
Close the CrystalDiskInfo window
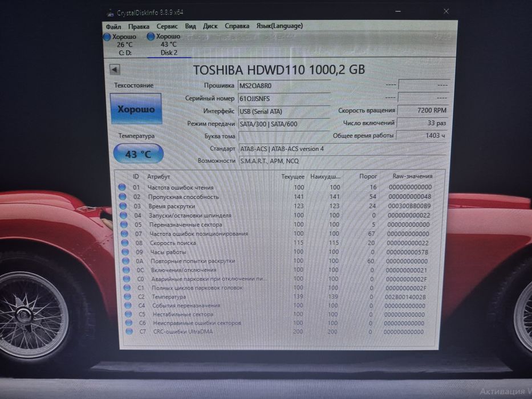(446, 11)
